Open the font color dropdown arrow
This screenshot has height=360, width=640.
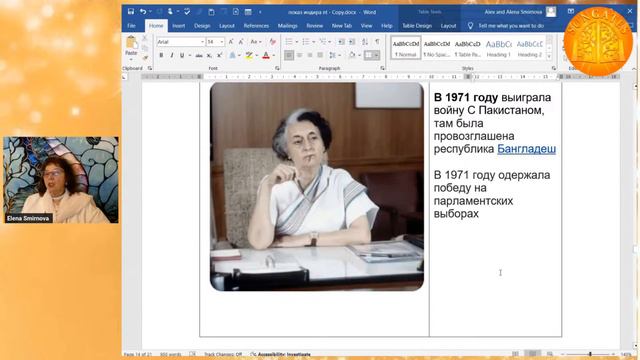click(273, 55)
